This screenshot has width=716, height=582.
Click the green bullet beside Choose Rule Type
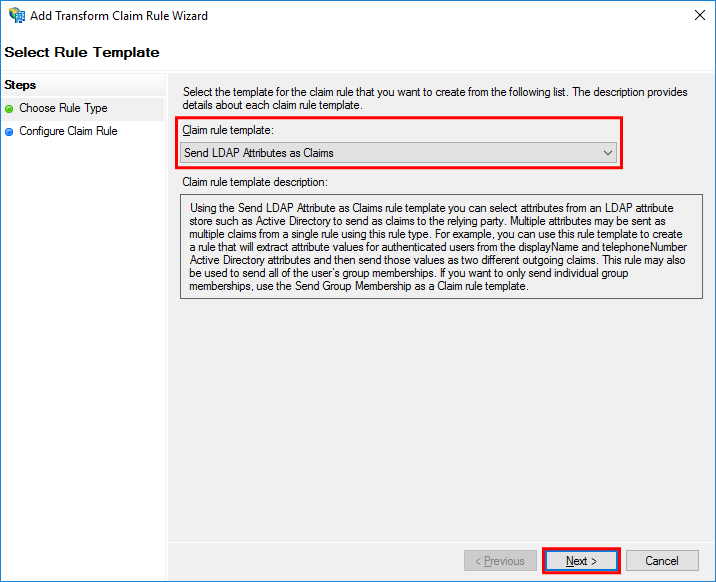click(x=9, y=109)
